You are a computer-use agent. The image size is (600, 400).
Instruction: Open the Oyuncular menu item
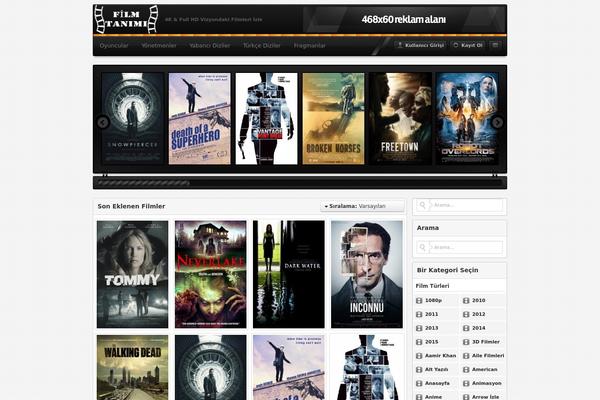tap(114, 46)
